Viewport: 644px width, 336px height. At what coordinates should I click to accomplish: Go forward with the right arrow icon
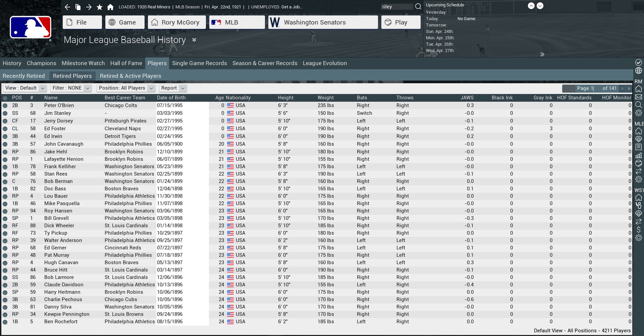tap(89, 7)
